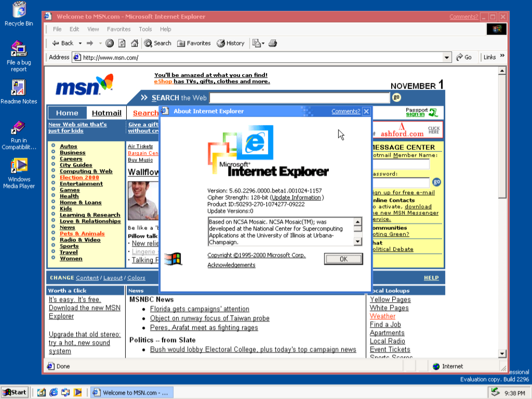Expand the Links bar chevron
The image size is (532, 399).
pyautogui.click(x=502, y=56)
